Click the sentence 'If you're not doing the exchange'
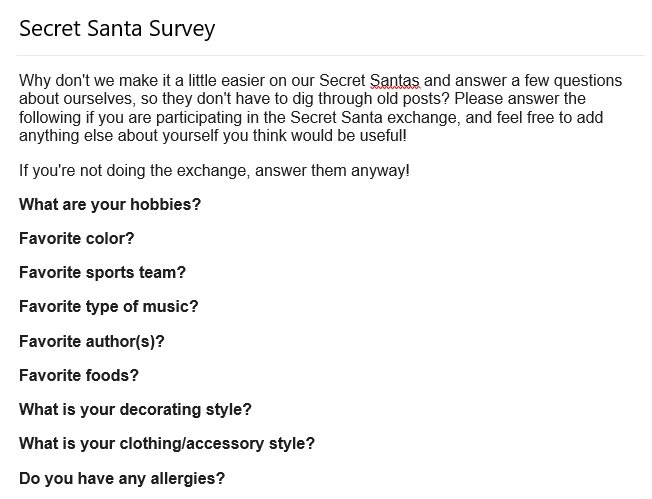The image size is (652, 499). coord(135,171)
